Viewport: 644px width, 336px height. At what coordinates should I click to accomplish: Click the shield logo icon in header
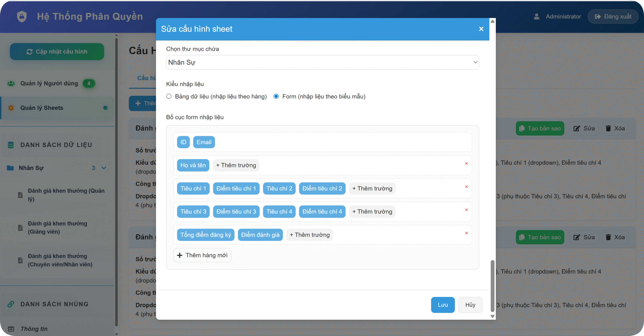pos(22,17)
